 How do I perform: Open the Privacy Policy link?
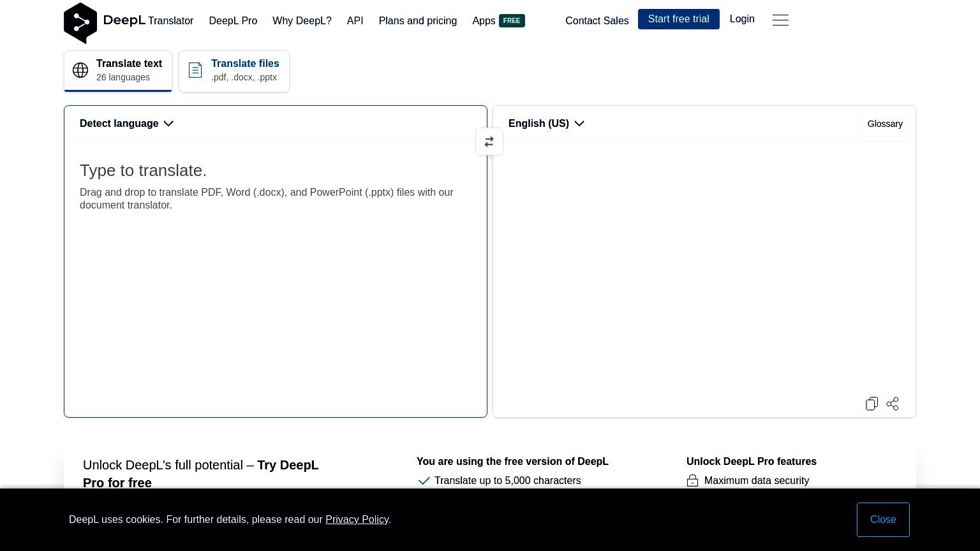357,520
